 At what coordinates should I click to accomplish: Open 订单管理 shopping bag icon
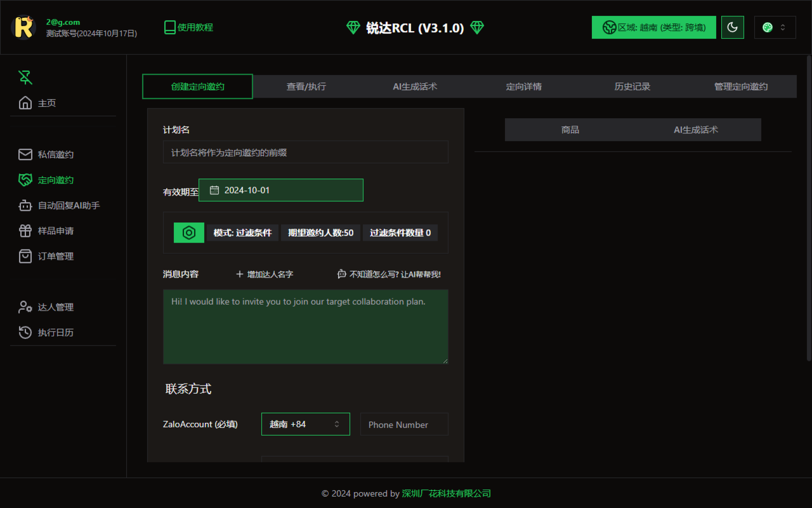25,256
